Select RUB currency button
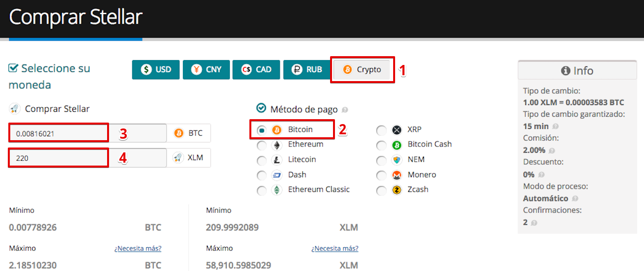Image resolution: width=644 pixels, height=274 pixels. coord(307,70)
